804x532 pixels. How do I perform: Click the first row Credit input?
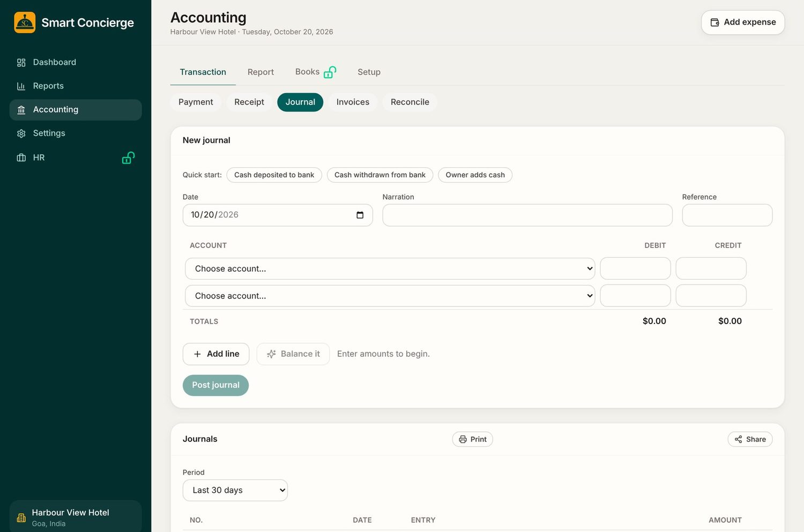[x=711, y=268]
